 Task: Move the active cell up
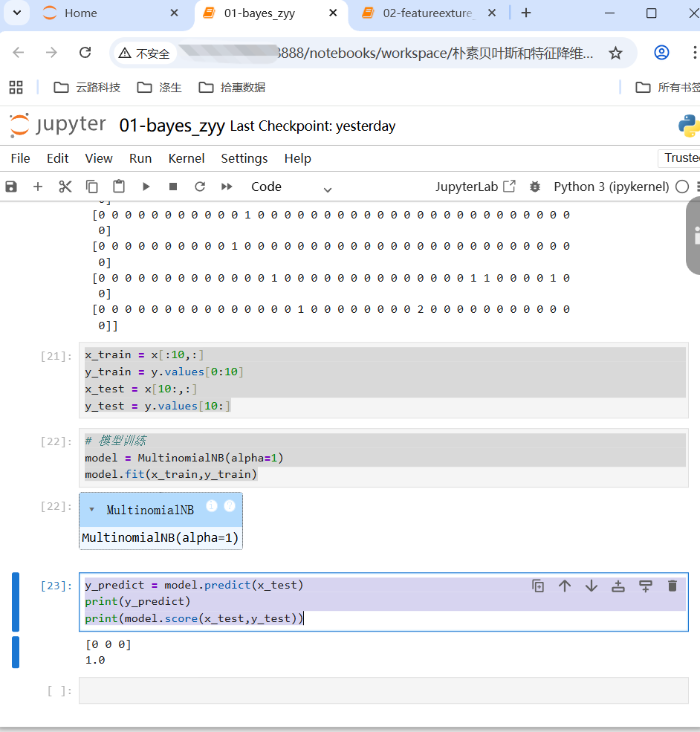point(565,586)
